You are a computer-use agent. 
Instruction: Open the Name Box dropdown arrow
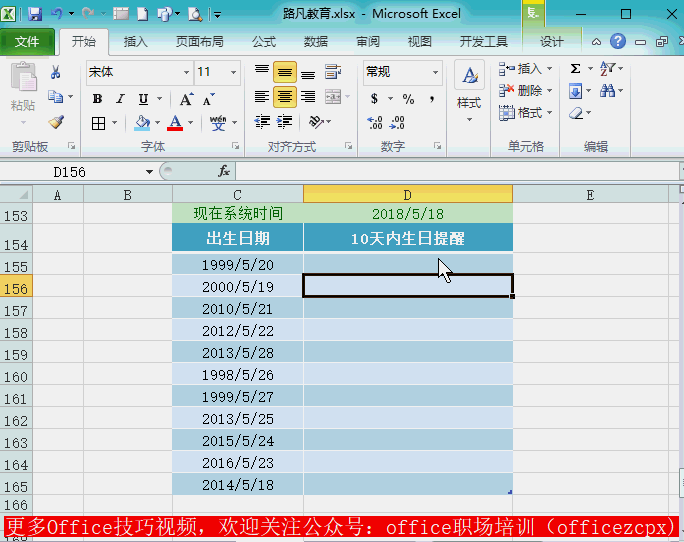tap(149, 172)
